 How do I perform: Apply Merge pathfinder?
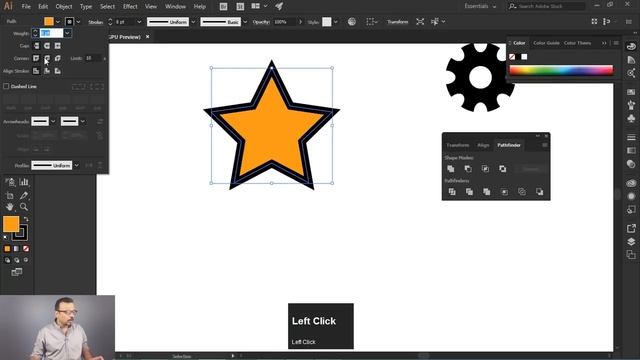(487, 191)
